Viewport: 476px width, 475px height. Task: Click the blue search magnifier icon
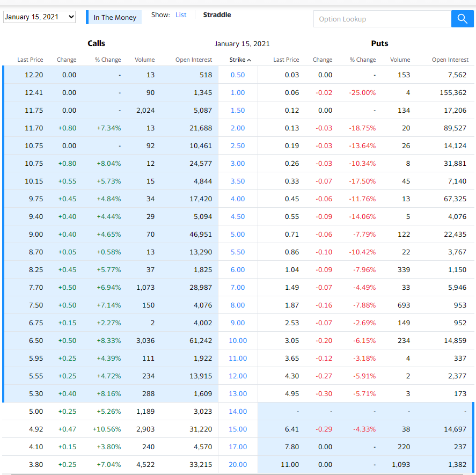point(462,19)
